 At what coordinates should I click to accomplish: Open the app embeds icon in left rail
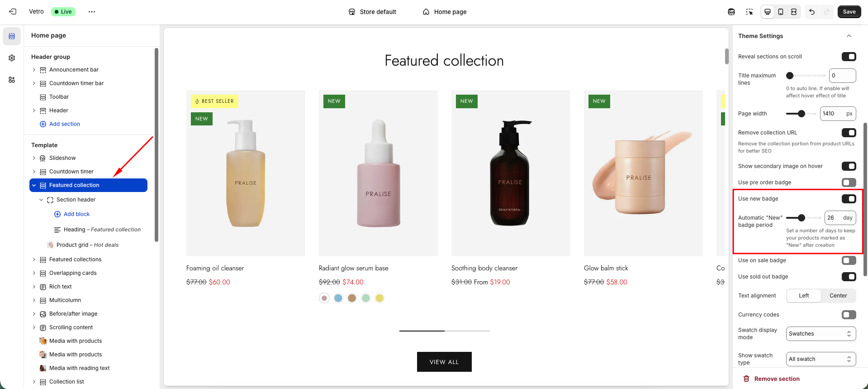(x=12, y=80)
